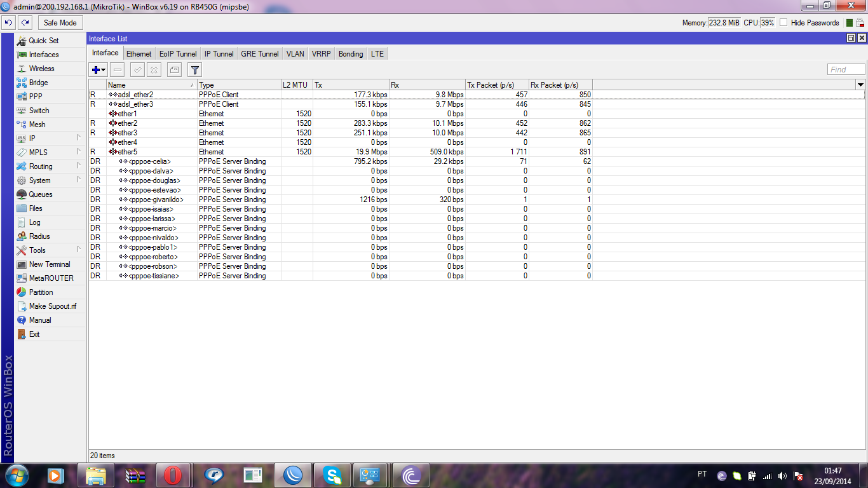Select the VLAN tab

click(295, 54)
